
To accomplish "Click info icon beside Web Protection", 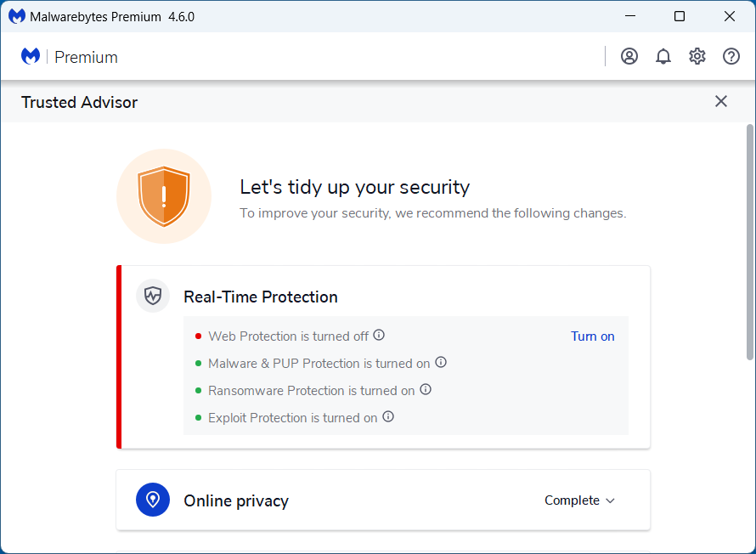I will (x=380, y=336).
